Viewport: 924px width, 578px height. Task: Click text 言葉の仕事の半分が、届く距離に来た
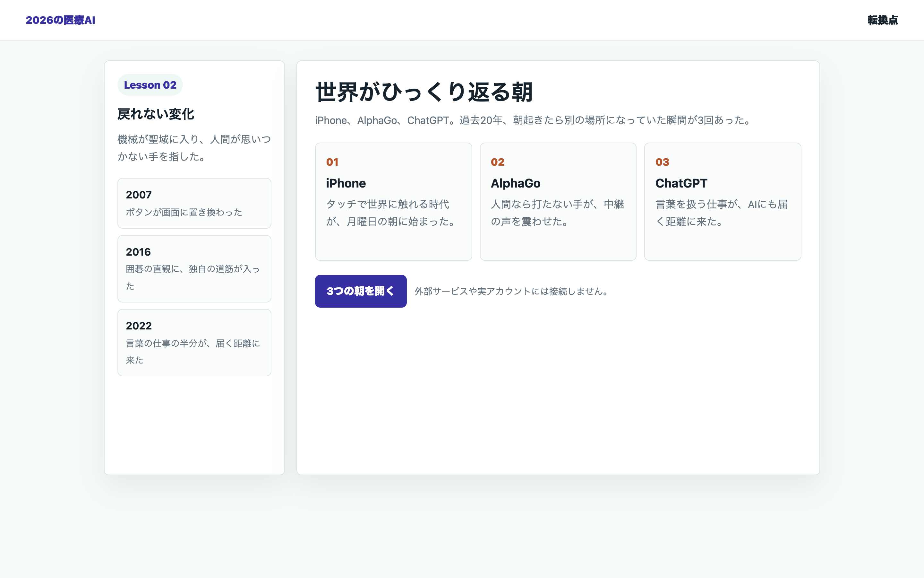tap(193, 351)
